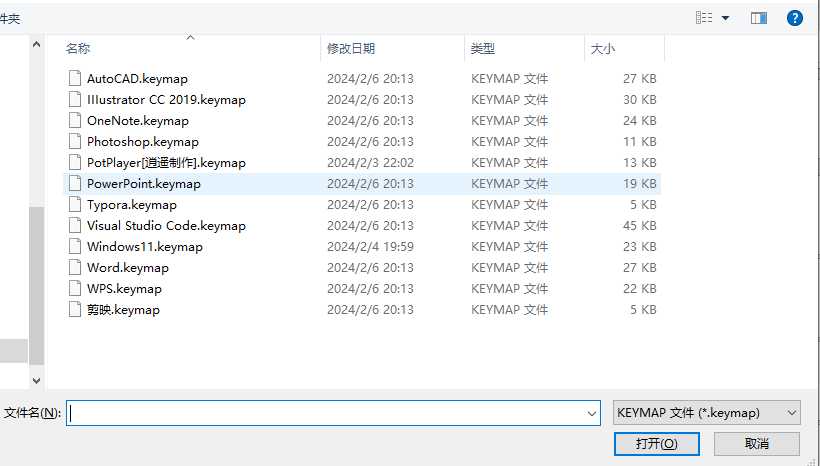Click the PotPlayer keymap file icon
This screenshot has height=466, width=820.
(75, 162)
